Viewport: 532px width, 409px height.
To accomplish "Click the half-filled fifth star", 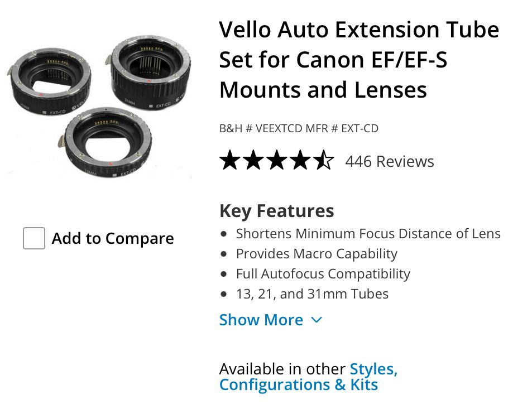I will pos(324,161).
